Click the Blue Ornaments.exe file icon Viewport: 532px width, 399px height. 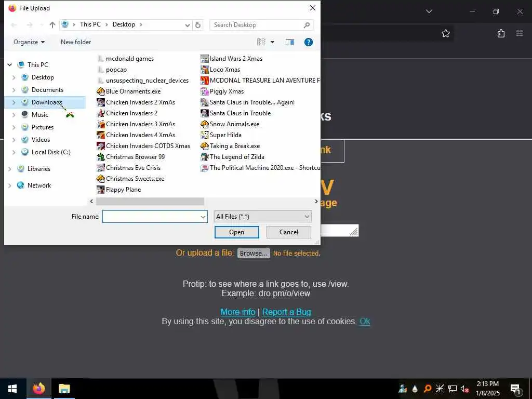pos(100,91)
